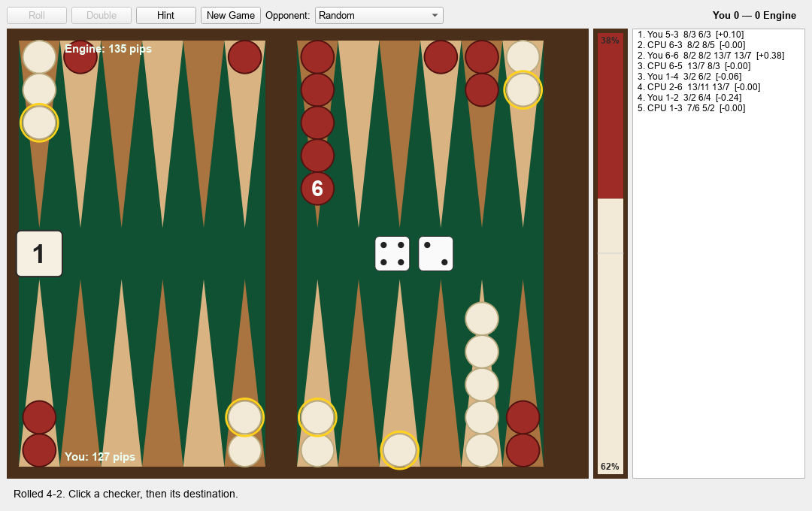Click top red checker of the six-checker stack

[317, 57]
